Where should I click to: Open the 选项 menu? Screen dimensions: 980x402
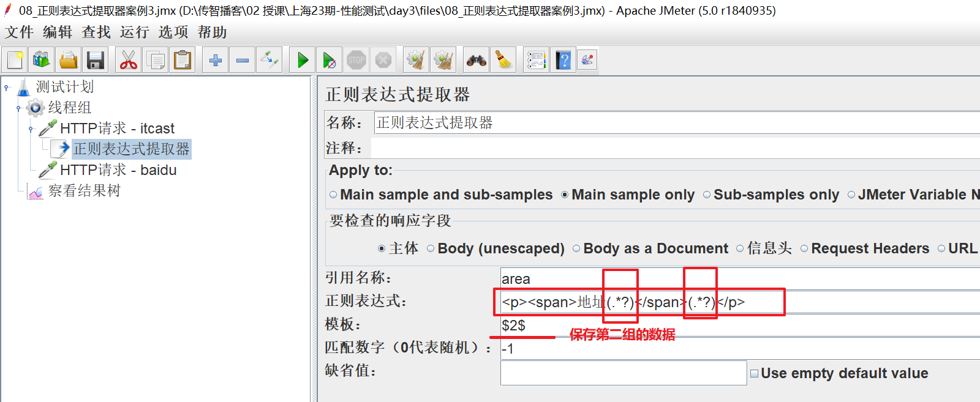173,32
